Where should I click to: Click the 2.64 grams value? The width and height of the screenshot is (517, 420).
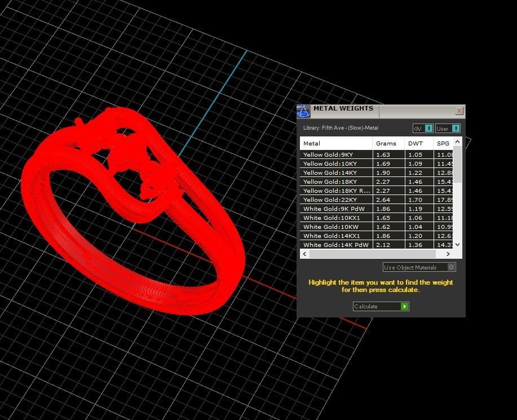coord(383,200)
